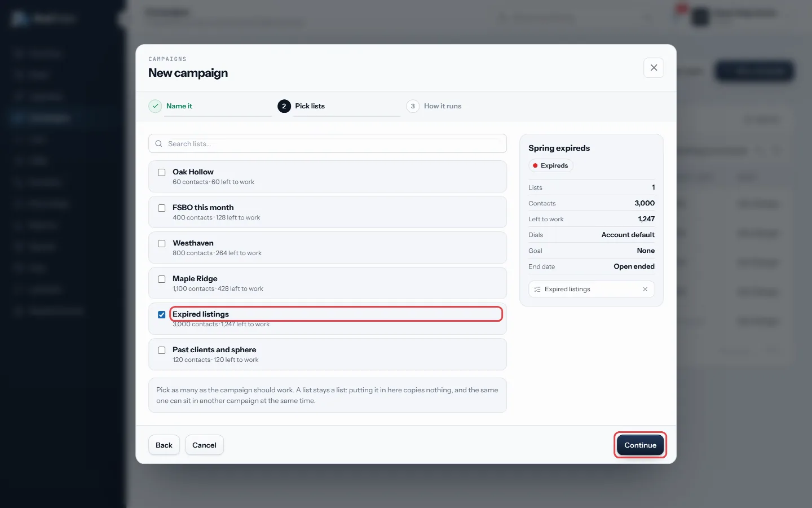Click the magnifier icon in the search lists field

point(158,144)
